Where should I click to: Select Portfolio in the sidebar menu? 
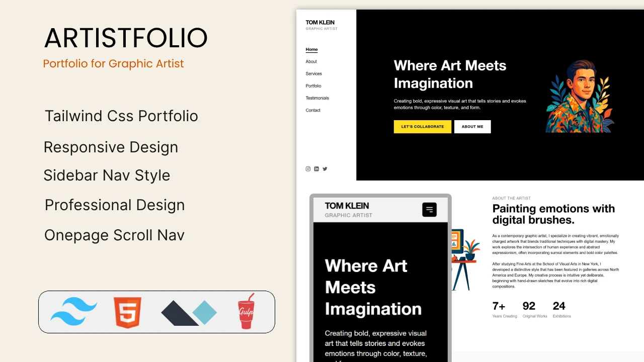click(x=313, y=86)
